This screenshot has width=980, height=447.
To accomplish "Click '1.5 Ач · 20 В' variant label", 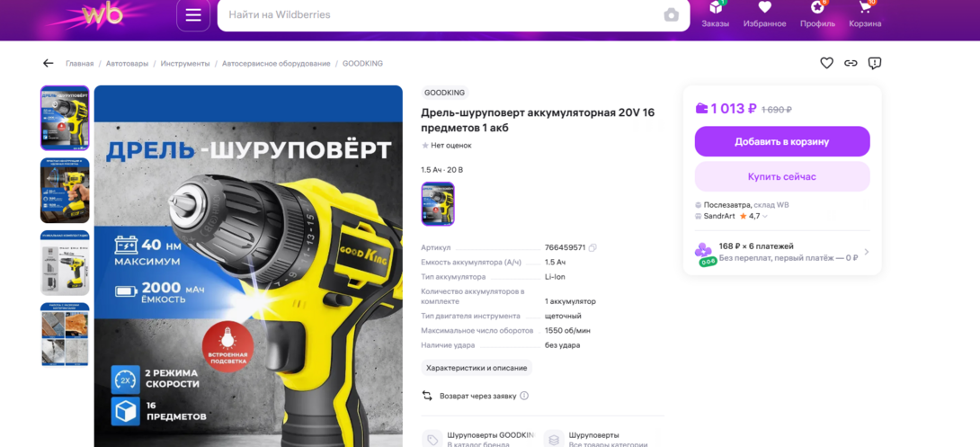I will coord(441,170).
